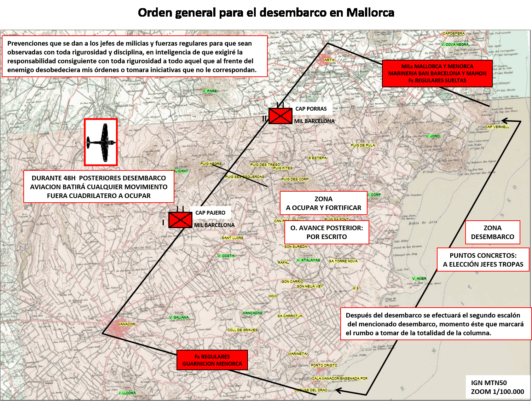The height and width of the screenshot is (401, 532).
Task: Select the 'Después del desembarco' text box
Action: 436,324
